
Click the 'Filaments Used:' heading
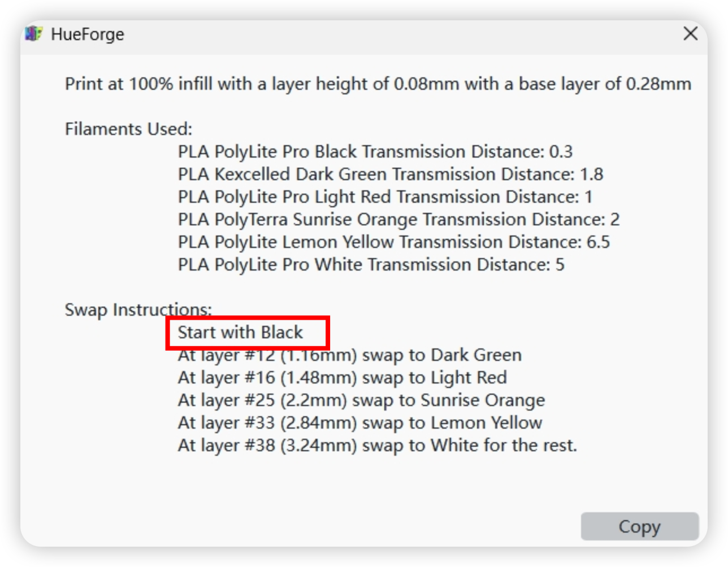tap(129, 129)
